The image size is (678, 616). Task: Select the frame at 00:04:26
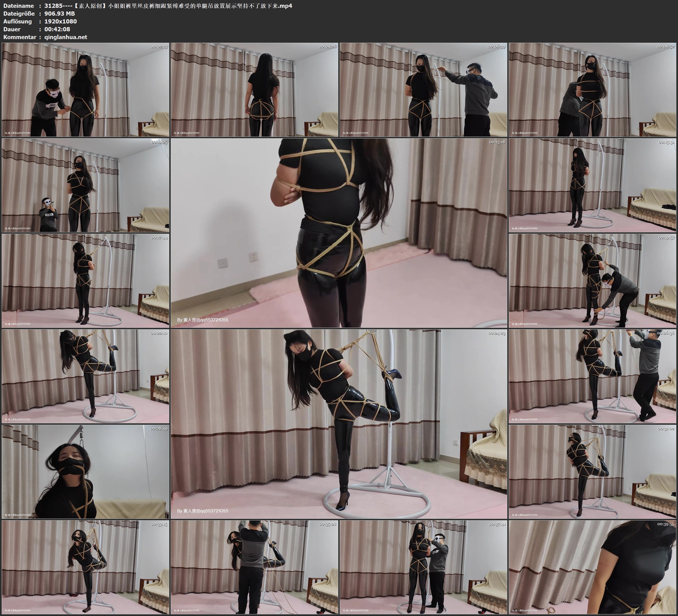pyautogui.click(x=254, y=89)
